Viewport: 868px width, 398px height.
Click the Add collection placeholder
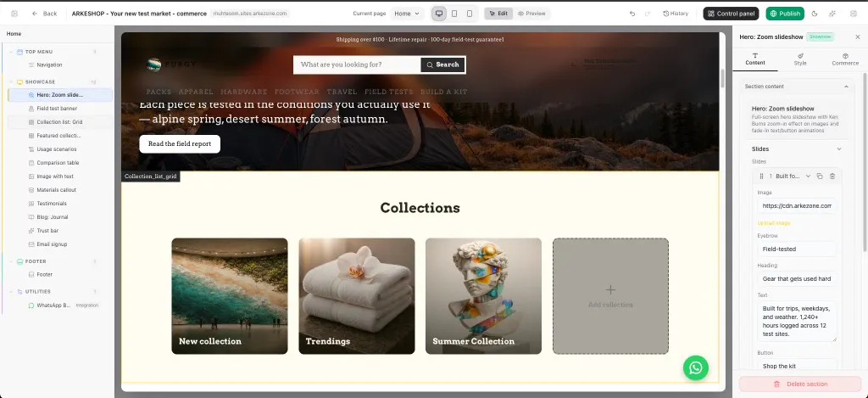[x=610, y=296]
